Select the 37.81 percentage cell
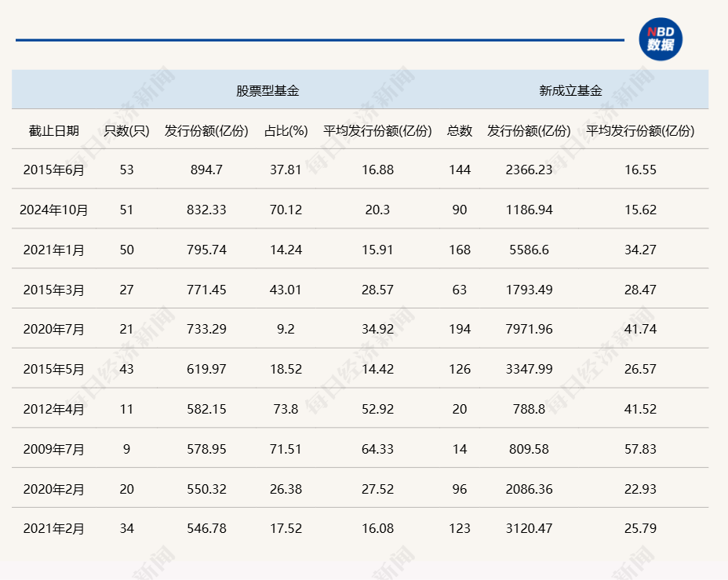The width and height of the screenshot is (728, 580). tap(286, 170)
